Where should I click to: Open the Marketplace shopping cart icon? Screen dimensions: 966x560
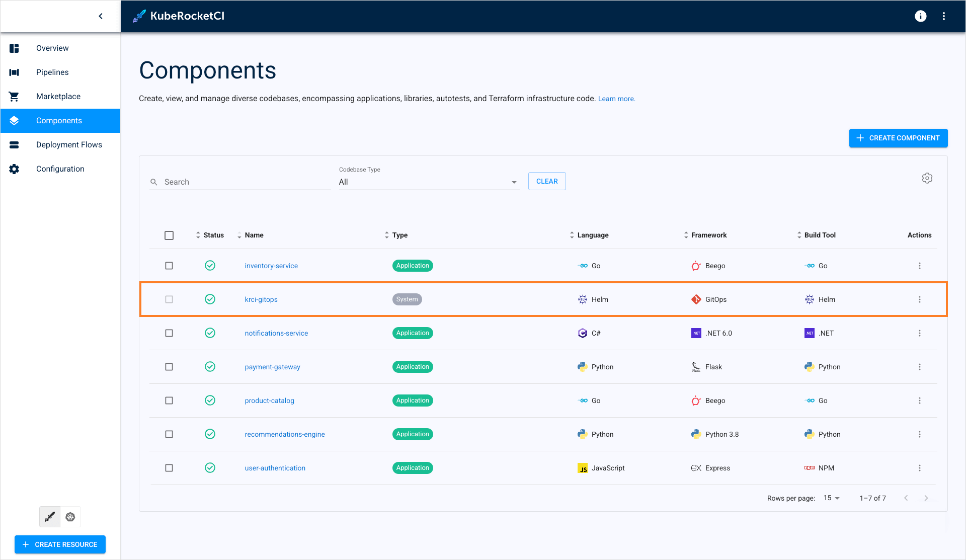point(14,96)
